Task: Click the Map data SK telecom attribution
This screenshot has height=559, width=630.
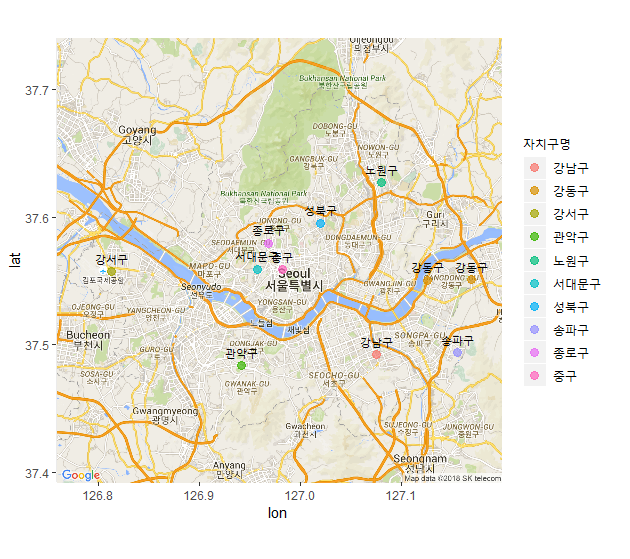Action: [452, 478]
